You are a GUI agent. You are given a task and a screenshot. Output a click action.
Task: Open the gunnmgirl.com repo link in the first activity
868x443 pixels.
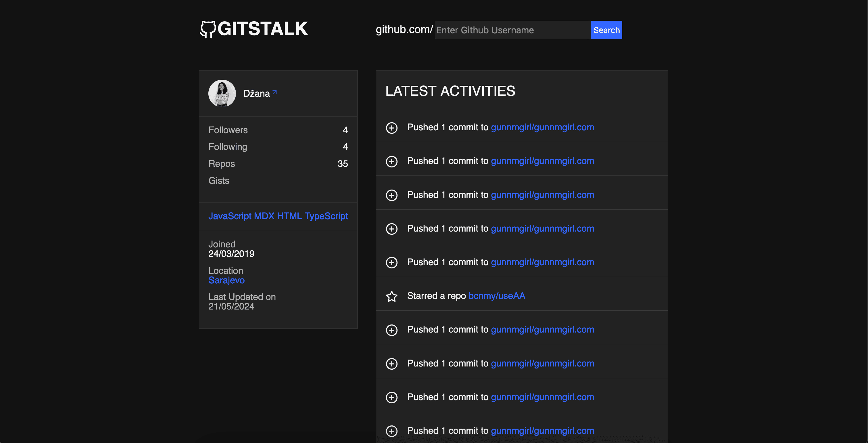point(542,127)
